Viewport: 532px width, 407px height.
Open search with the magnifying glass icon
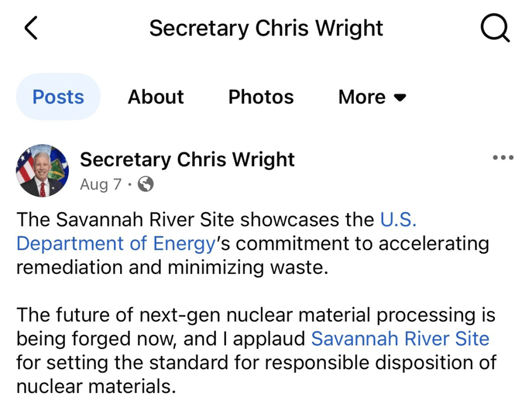[495, 28]
